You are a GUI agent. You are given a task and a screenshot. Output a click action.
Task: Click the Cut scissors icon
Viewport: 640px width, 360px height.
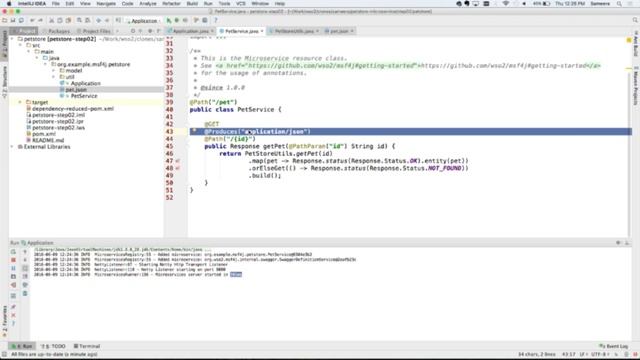pyautogui.click(x=51, y=20)
